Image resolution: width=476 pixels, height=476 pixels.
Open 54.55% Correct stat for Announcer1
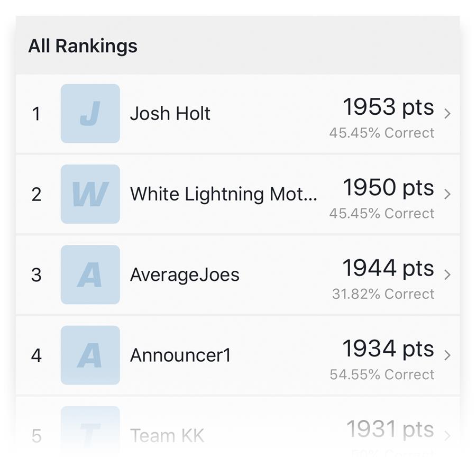pos(382,374)
